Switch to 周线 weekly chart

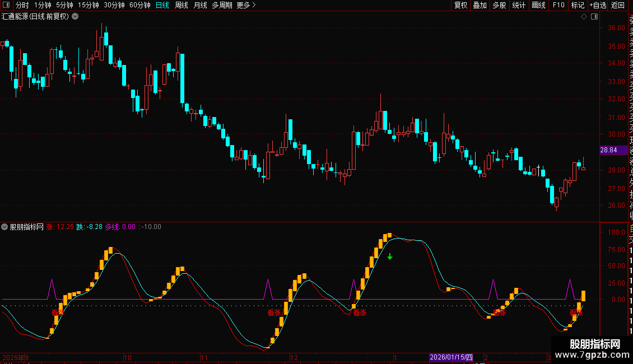(x=181, y=5)
